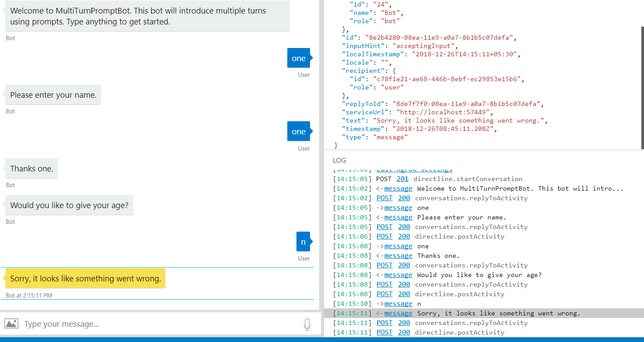
Task: Select the yellow highlighted bot message bubble
Action: click(x=85, y=278)
